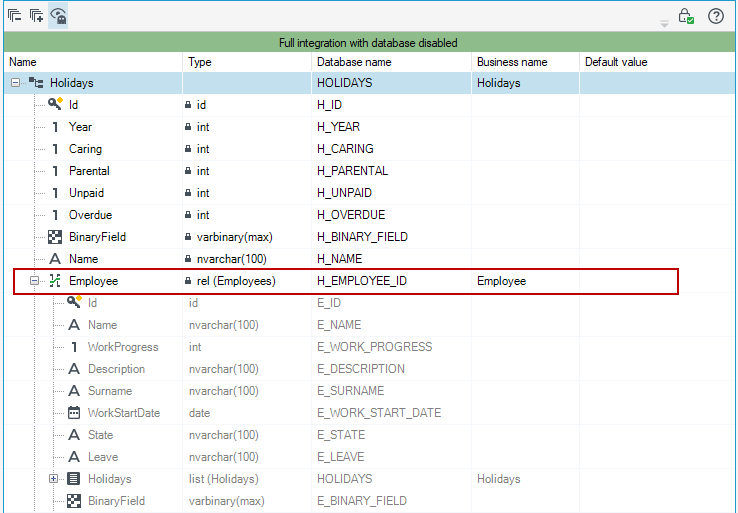Click the integer icon beside Unpaid
Viewport: 738px width, 513px height.
click(55, 193)
